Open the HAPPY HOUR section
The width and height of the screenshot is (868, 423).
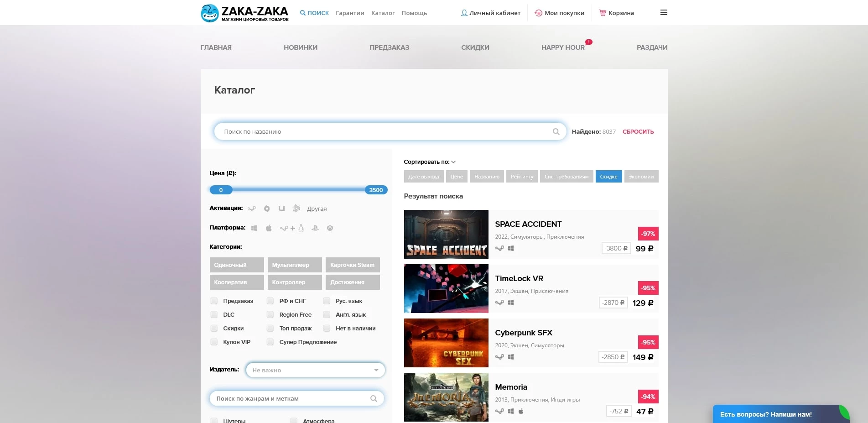[563, 47]
